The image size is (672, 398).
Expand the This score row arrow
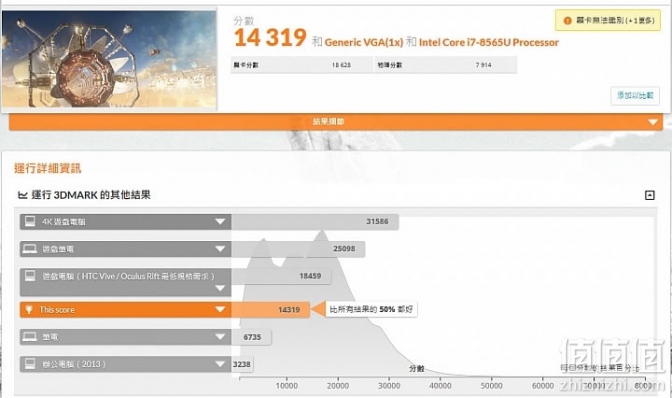[x=220, y=309]
